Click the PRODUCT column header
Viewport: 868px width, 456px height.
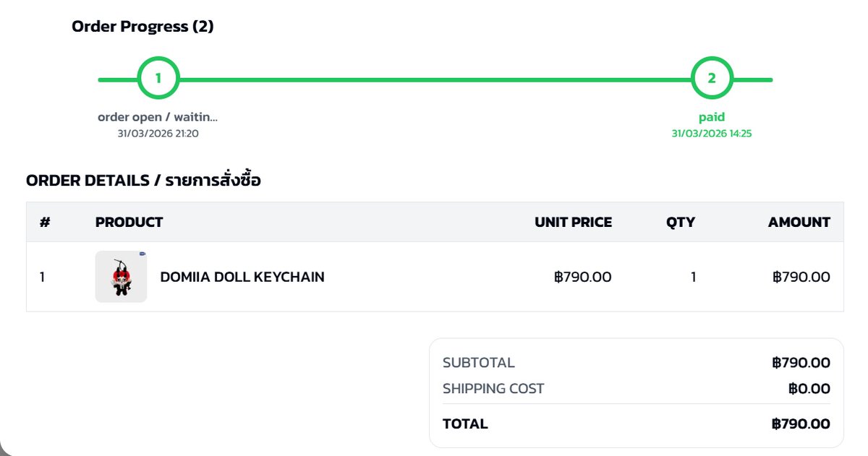[x=129, y=223]
